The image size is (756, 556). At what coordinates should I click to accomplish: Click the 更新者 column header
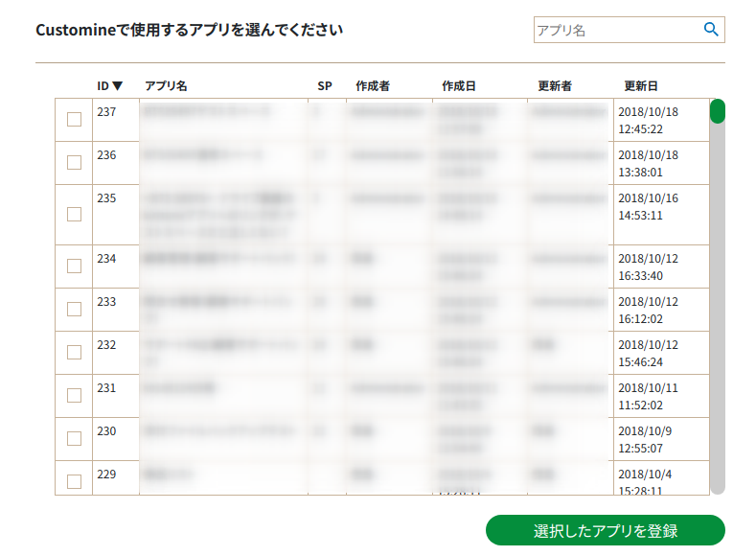555,86
